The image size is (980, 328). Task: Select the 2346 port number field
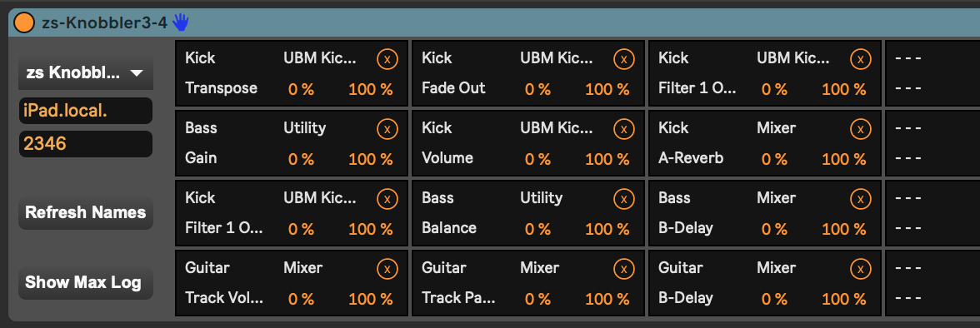click(86, 144)
